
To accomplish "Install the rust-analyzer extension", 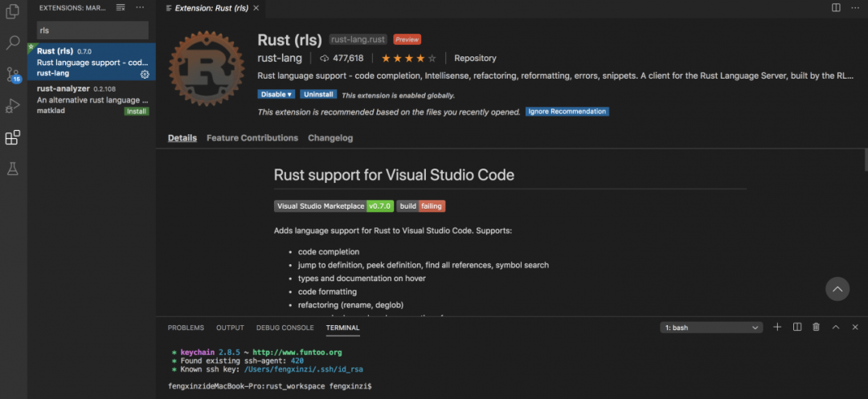I will pos(136,111).
